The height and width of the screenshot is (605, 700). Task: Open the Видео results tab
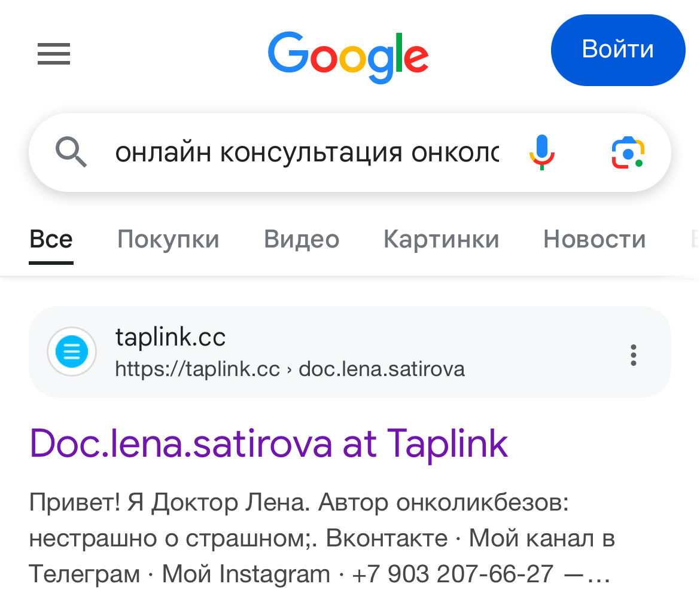(x=301, y=239)
